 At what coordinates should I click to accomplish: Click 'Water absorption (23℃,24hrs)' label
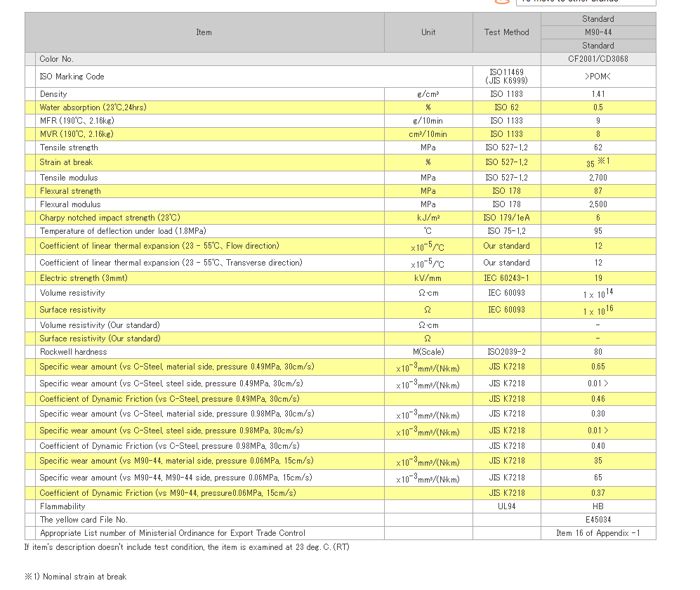point(93,107)
